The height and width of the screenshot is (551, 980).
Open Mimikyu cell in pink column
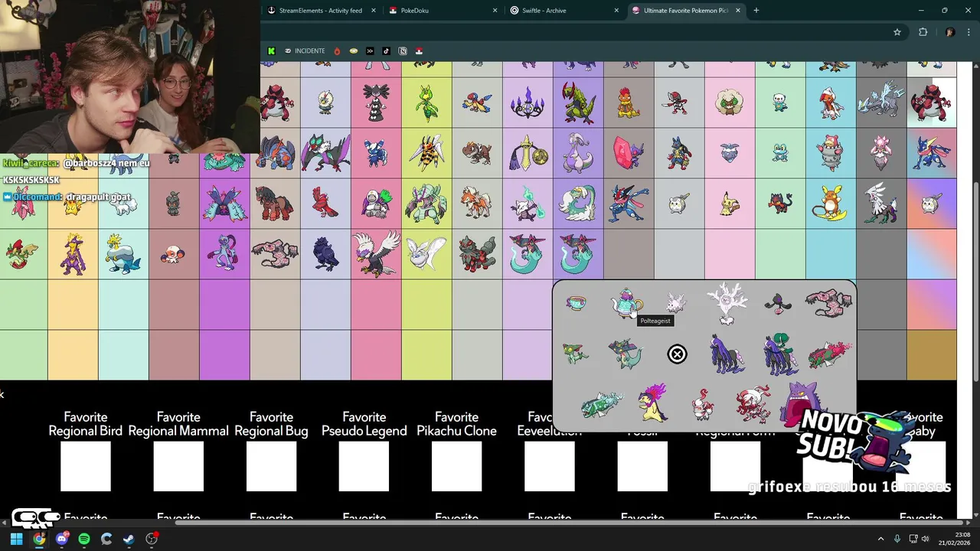pyautogui.click(x=730, y=204)
